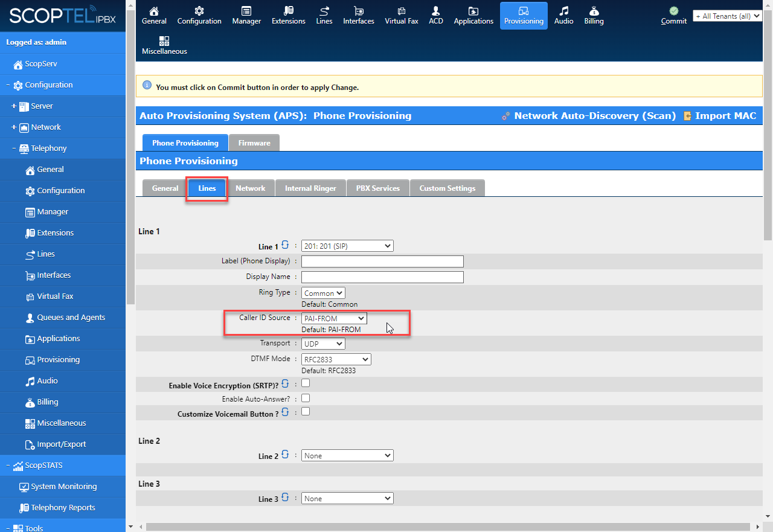The image size is (773, 532).
Task: Open Miscellaneous in the top toolbar
Action: (x=164, y=46)
